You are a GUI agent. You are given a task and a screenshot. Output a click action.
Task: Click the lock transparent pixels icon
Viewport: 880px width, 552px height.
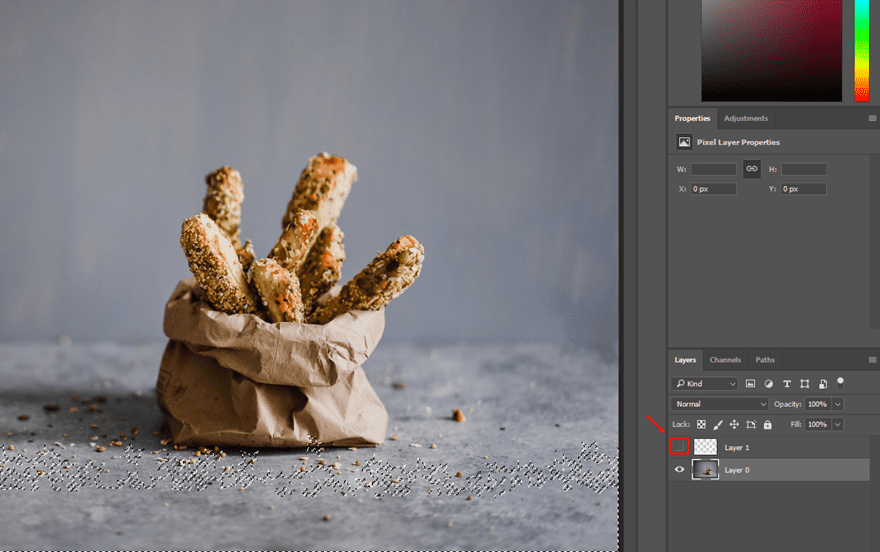[x=701, y=425]
